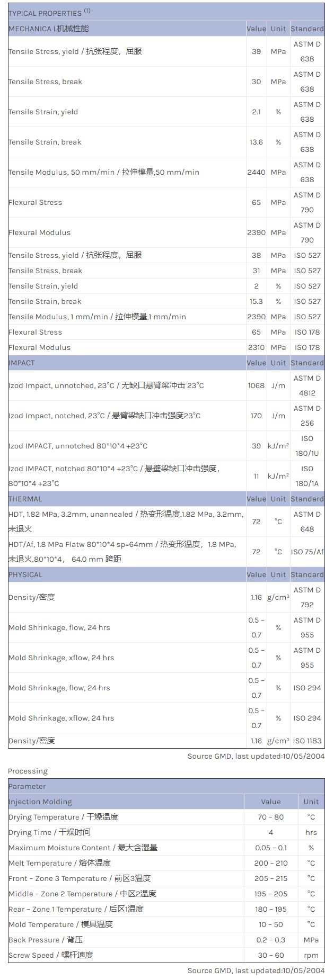Select the Parameter header row
This screenshot has height=980, width=325.
click(27, 786)
